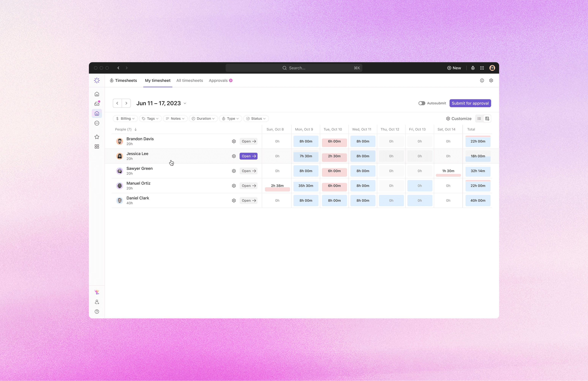Image resolution: width=588 pixels, height=381 pixels.
Task: Click the Wed, Oct 11 column header
Action: [x=361, y=129]
